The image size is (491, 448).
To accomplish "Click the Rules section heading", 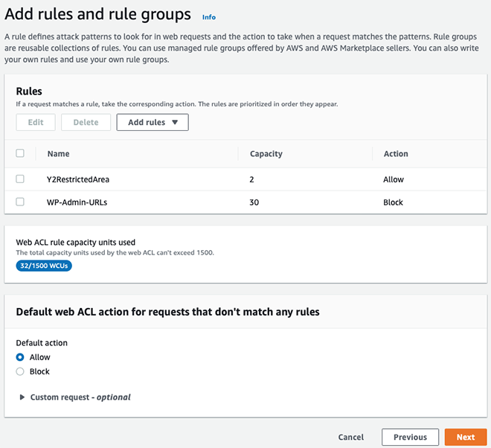I will pos(29,92).
